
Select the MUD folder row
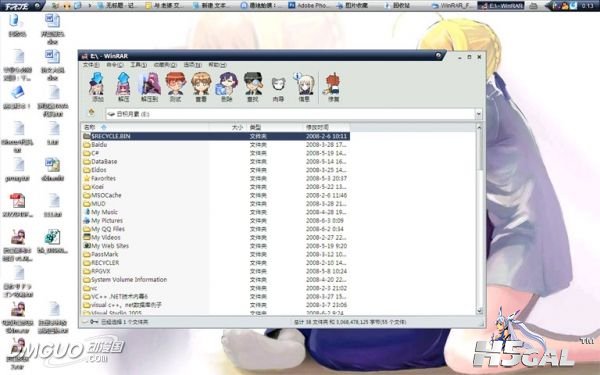coord(216,204)
